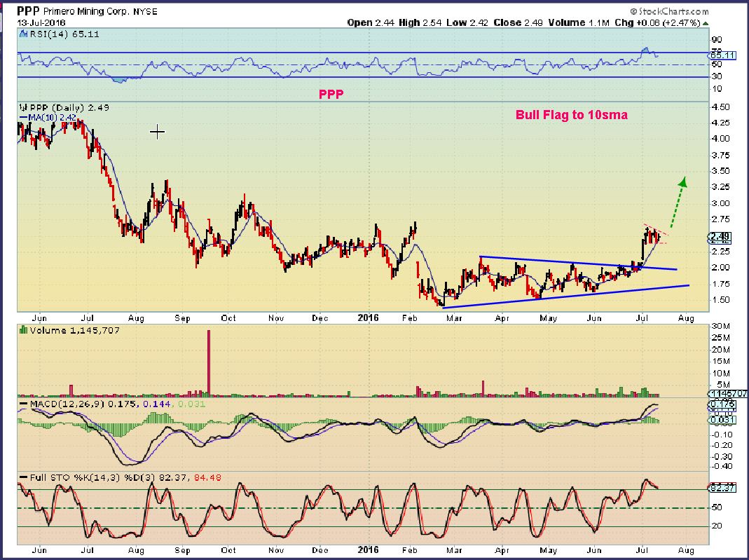The image size is (749, 560).
Task: Click the bold PPP ticker symbol in header
Action: pyautogui.click(x=29, y=11)
